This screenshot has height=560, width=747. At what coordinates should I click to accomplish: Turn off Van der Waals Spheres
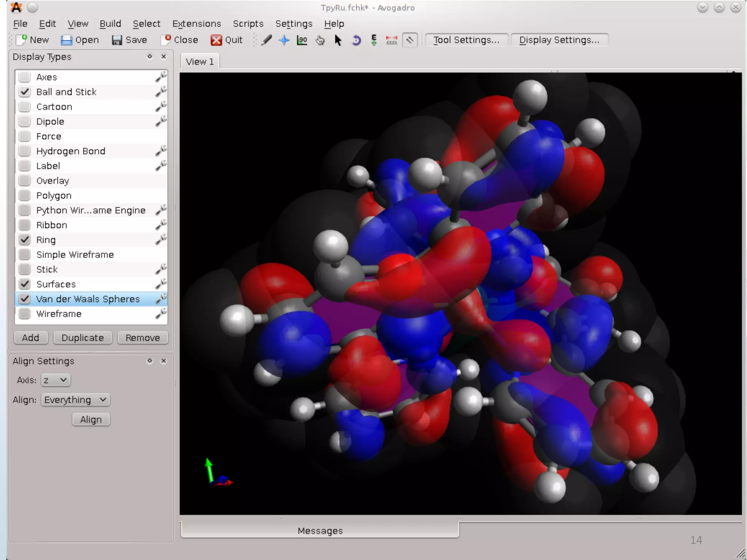click(25, 299)
